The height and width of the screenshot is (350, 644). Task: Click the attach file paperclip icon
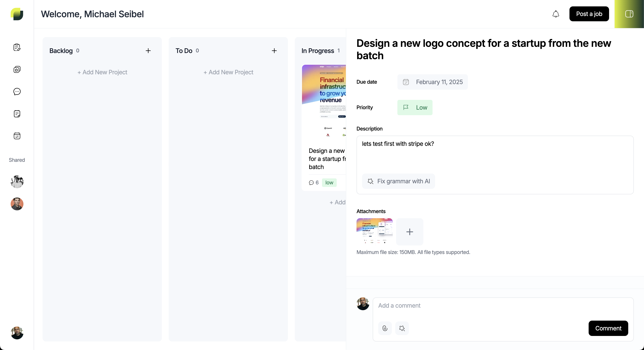pyautogui.click(x=385, y=328)
